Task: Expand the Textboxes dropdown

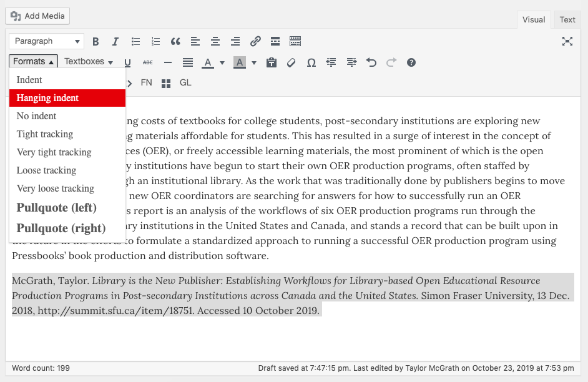Action: (89, 62)
